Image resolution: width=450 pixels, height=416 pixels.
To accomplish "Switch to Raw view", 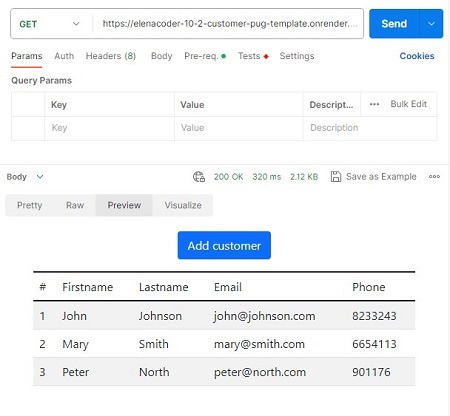I will 75,205.
